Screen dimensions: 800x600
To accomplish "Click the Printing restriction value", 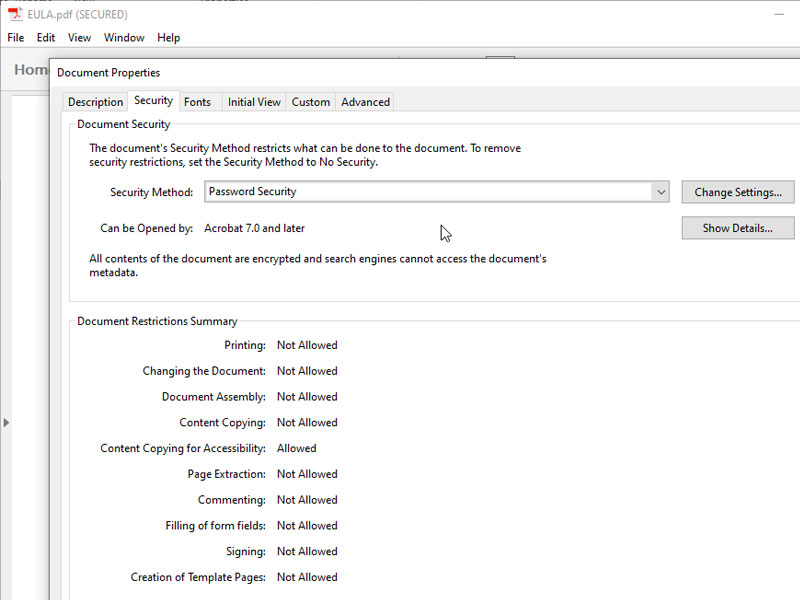I will [x=307, y=345].
